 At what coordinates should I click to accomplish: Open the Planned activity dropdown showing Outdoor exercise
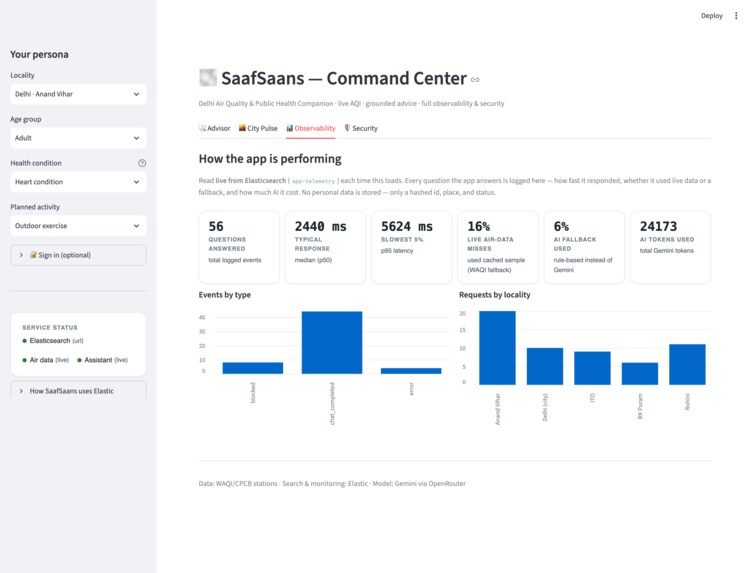[78, 226]
